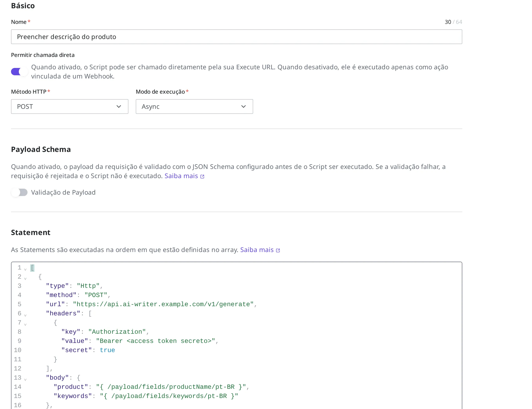
Task: Click the url value on line 5
Action: 163,304
